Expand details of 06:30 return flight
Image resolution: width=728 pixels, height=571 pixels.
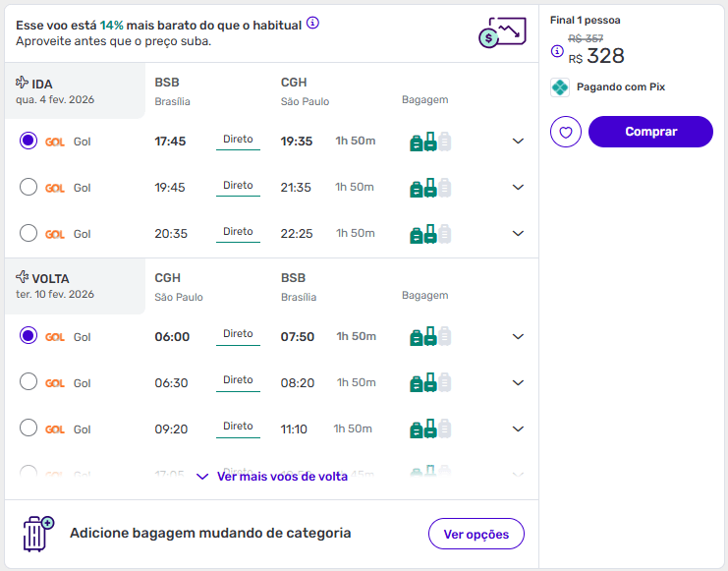tap(519, 383)
